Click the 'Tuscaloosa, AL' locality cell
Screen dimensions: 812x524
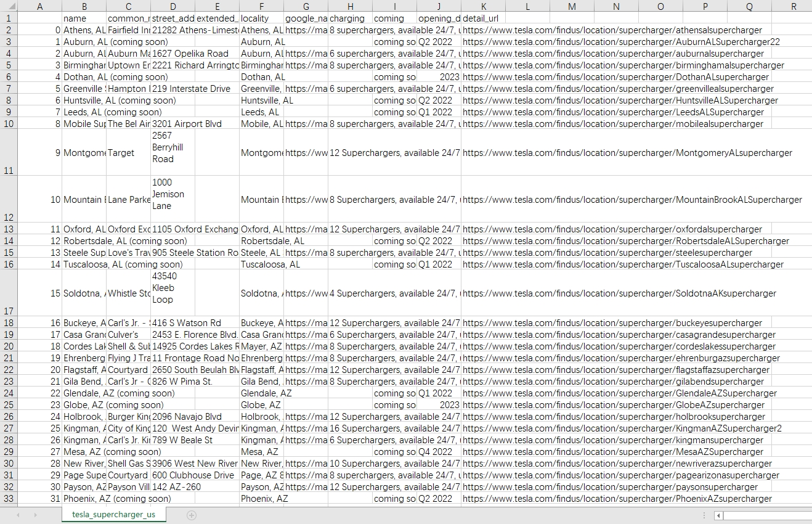(270, 264)
